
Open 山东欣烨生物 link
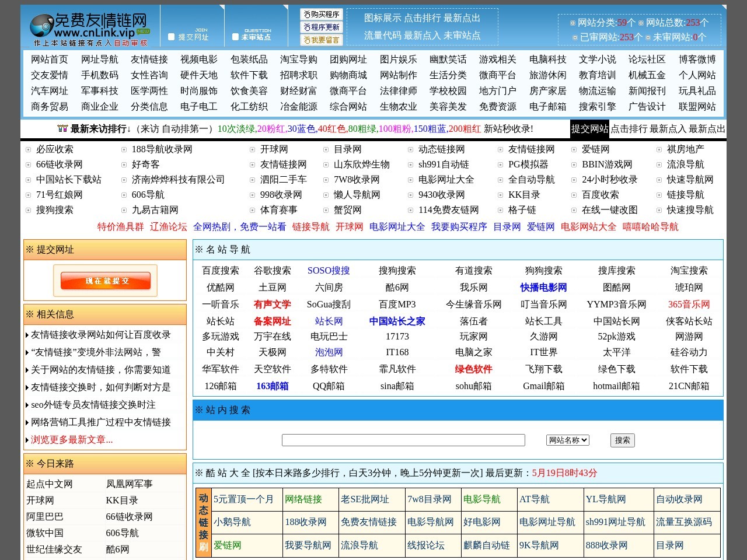pos(362,164)
